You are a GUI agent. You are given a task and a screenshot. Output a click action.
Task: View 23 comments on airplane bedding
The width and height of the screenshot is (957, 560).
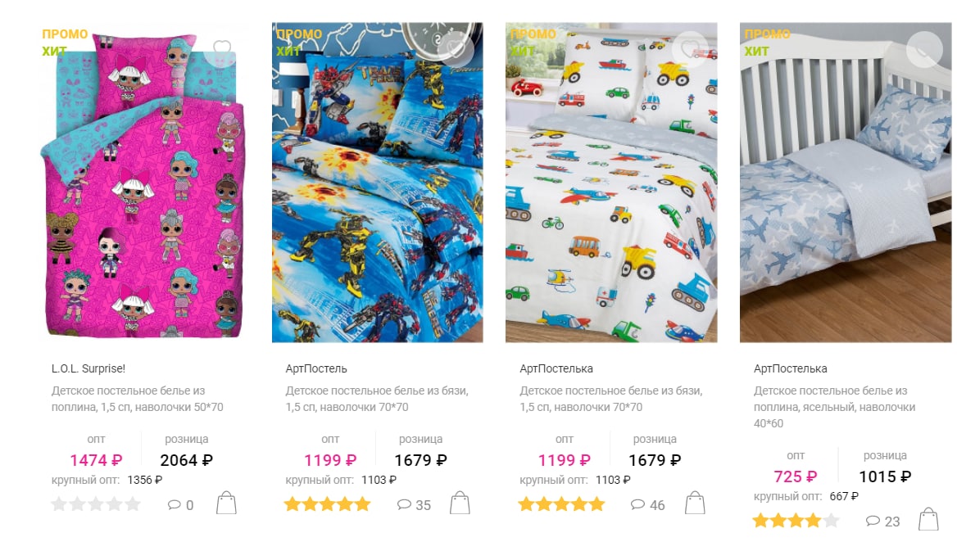click(x=882, y=522)
